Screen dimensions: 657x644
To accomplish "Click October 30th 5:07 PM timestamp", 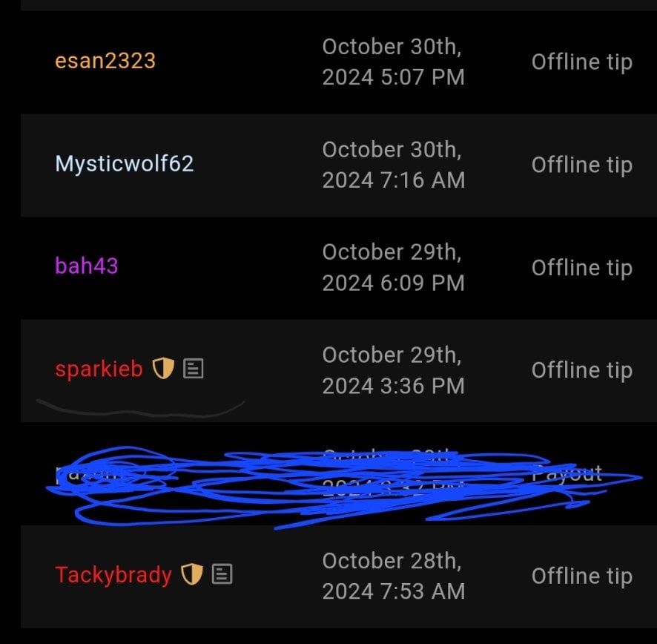I will pyautogui.click(x=394, y=62).
